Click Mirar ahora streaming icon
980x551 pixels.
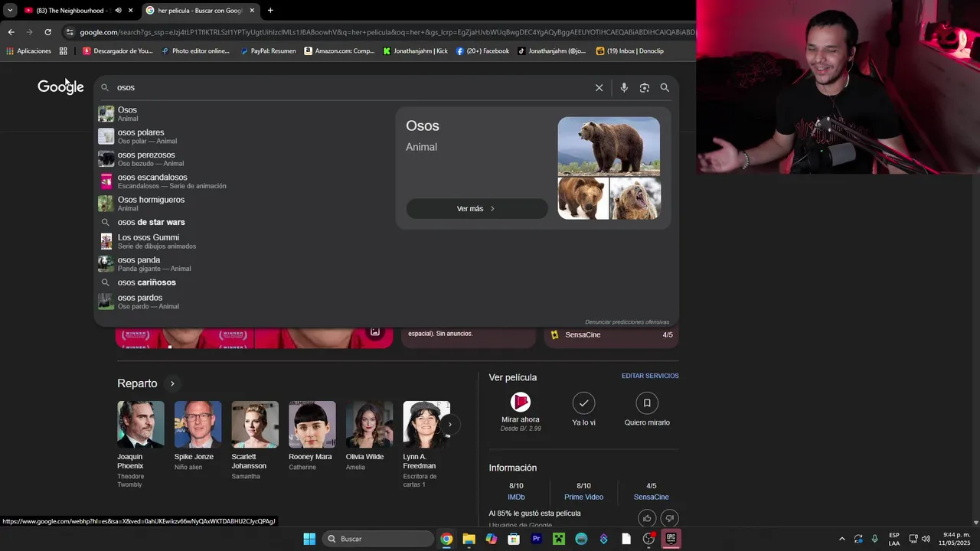[521, 402]
